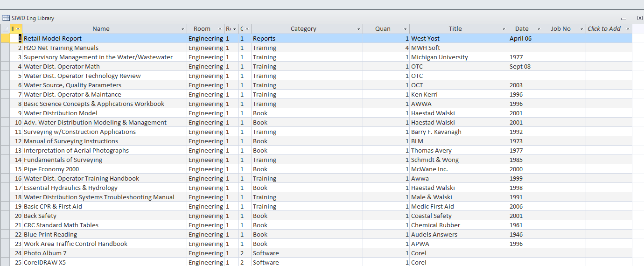The image size is (644, 266).
Task: Click the 'Basic CPR & First Aid' cell
Action: 105,206
